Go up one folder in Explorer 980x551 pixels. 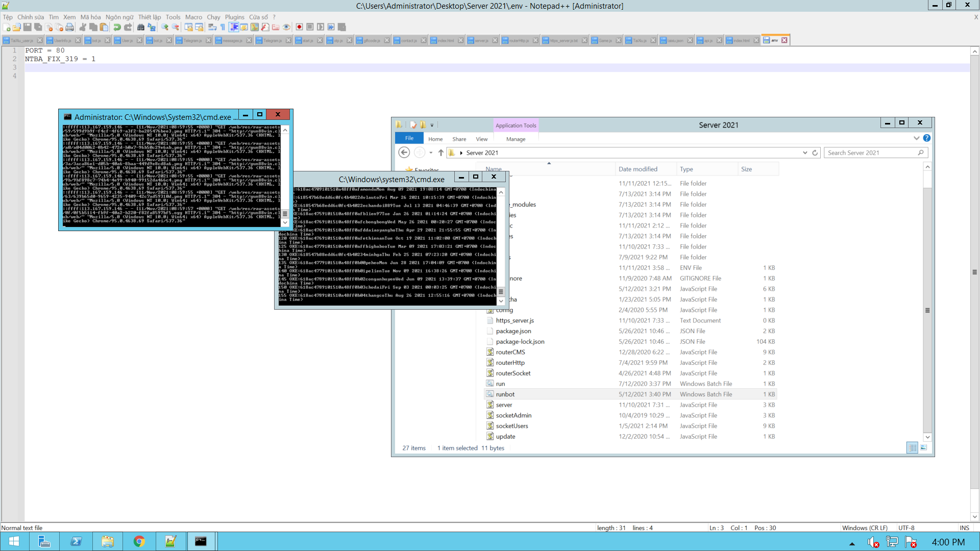pyautogui.click(x=441, y=153)
